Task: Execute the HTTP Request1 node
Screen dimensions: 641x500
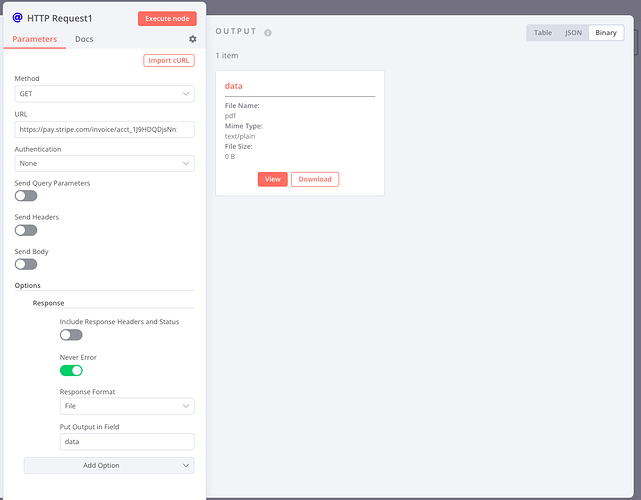Action: (x=167, y=18)
